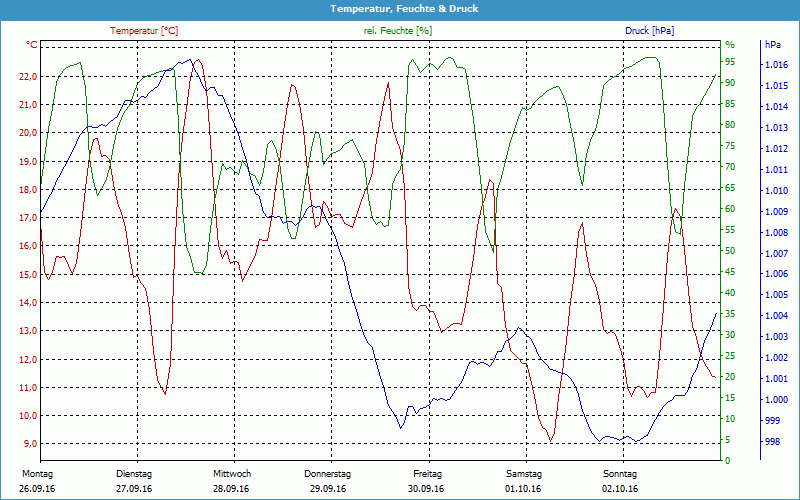
Task: Click the 'Freitag' day label
Action: (x=428, y=474)
